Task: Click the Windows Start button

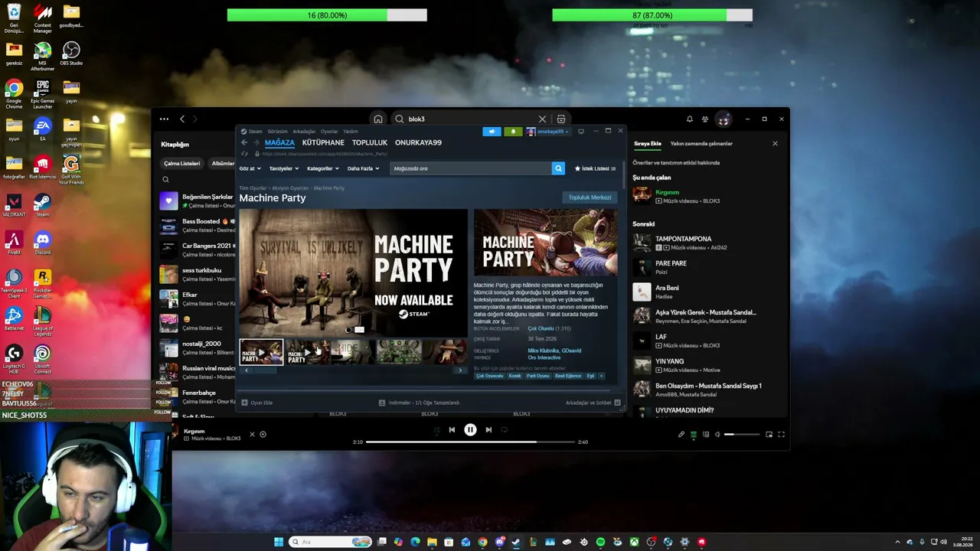Action: [x=279, y=542]
